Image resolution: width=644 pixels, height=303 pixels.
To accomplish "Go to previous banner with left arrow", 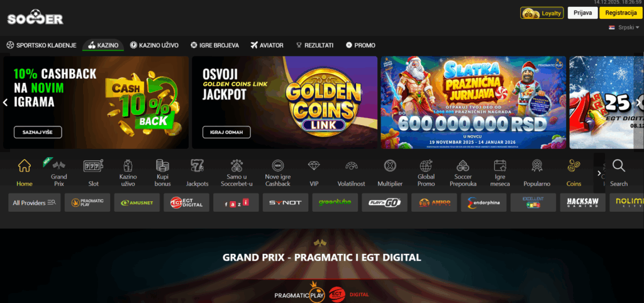I will pyautogui.click(x=5, y=102).
